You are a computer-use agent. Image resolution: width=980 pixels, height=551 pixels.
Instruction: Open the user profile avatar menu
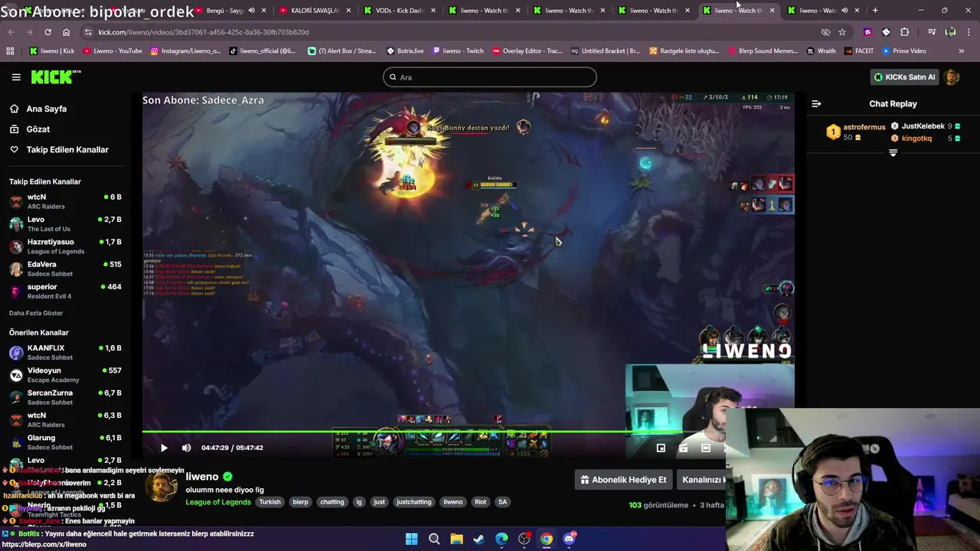[x=952, y=77]
